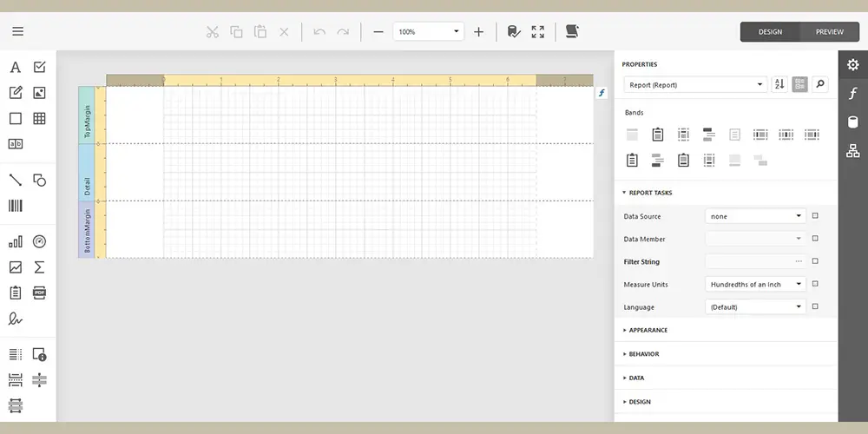Viewport: 868px width, 434px height.
Task: Sort properties alphabetically with A-Z button
Action: pyautogui.click(x=779, y=84)
